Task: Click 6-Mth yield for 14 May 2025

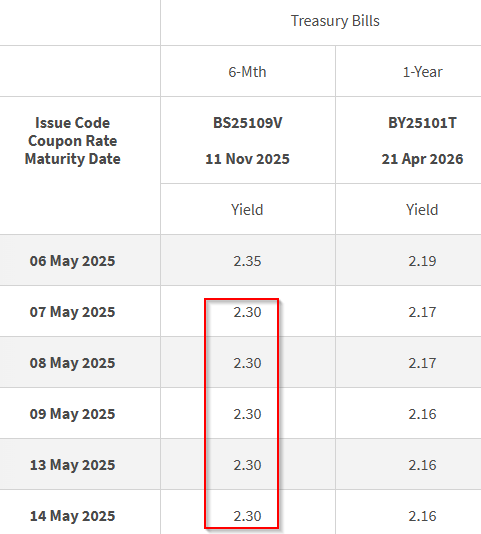Action: [x=247, y=516]
